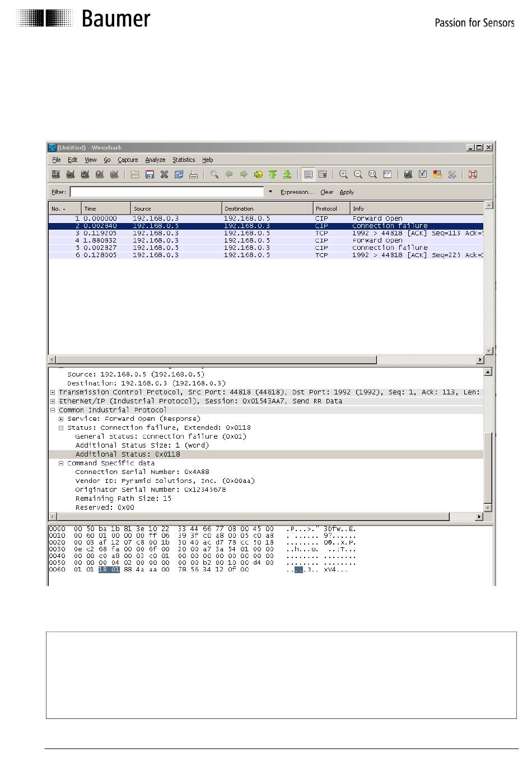Go to a specific packet number icon
Screen dimensions: 532x772
click(258, 174)
